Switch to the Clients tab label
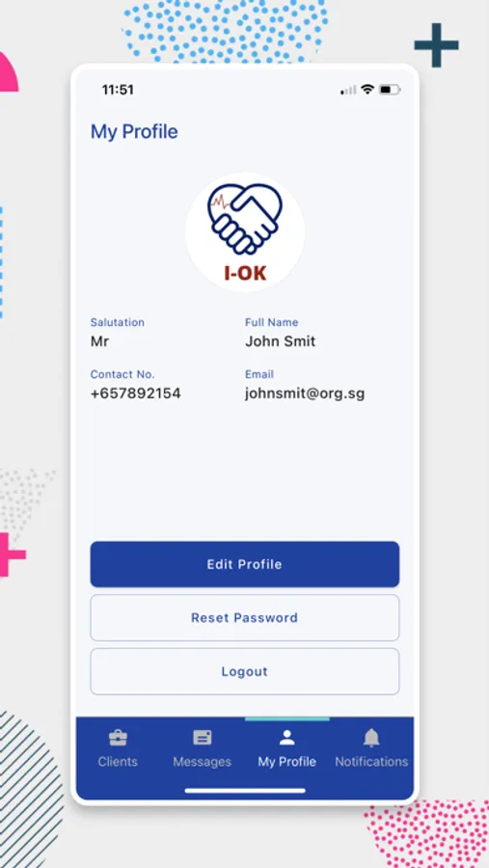This screenshot has height=868, width=489. coord(118,762)
